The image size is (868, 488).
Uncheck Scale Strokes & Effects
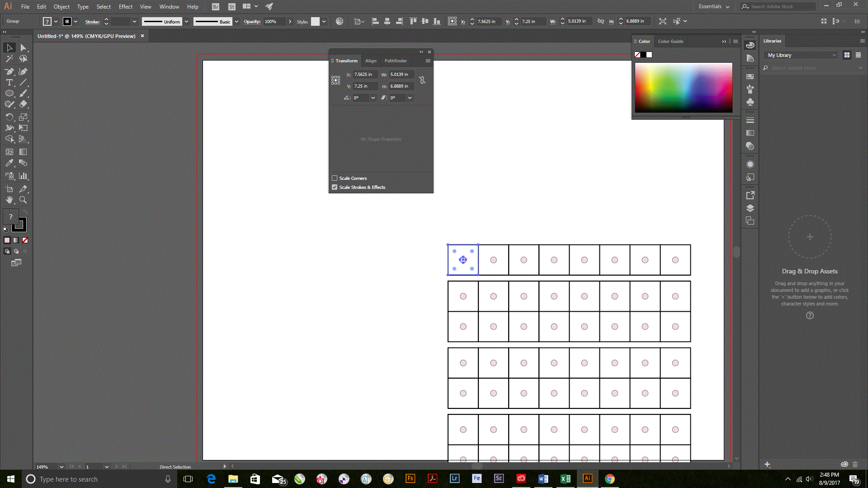pos(335,187)
